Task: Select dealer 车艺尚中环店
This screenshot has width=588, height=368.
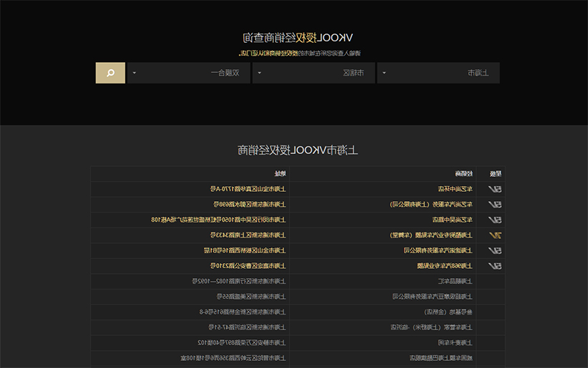Action: [455, 189]
